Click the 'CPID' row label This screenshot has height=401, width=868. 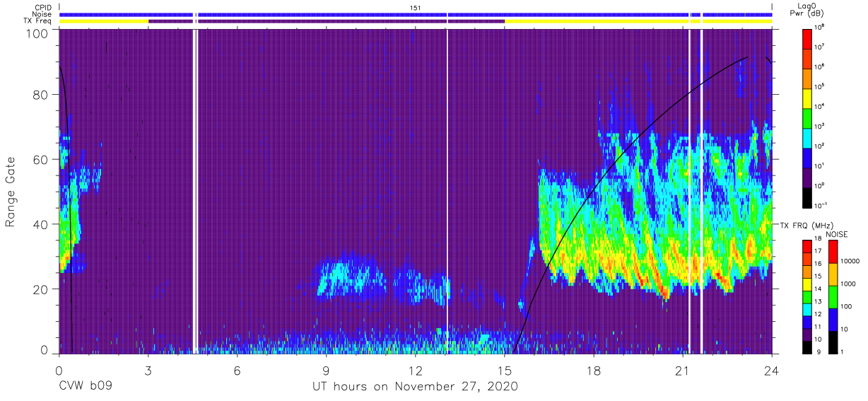44,8
